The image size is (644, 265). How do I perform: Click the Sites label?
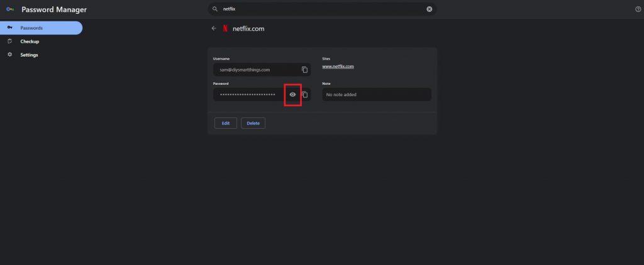pos(326,58)
